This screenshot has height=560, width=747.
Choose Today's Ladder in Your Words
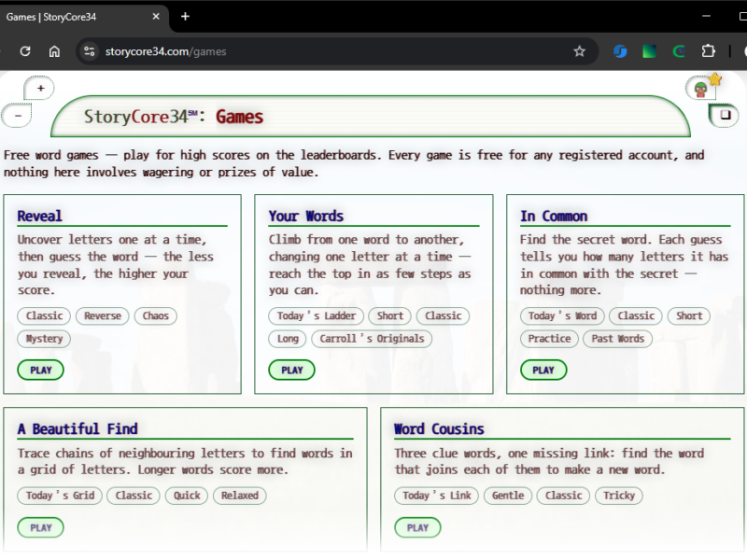tap(317, 315)
